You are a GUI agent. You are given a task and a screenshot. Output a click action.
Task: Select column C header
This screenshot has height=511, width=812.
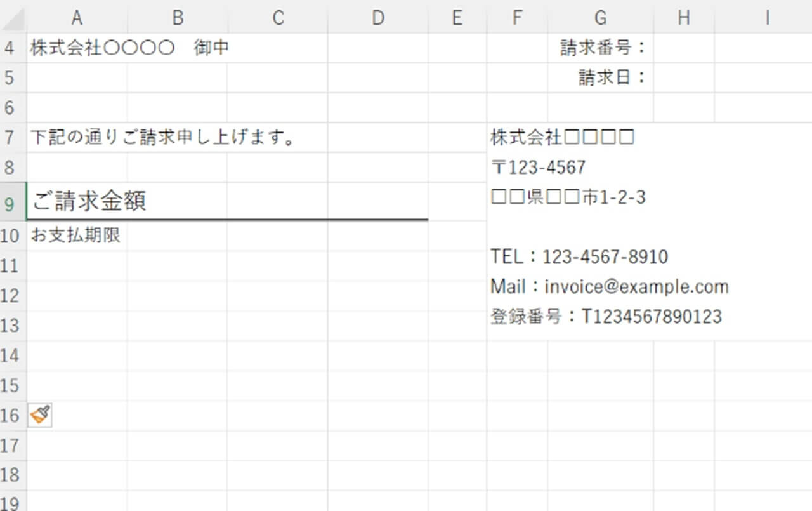(277, 18)
